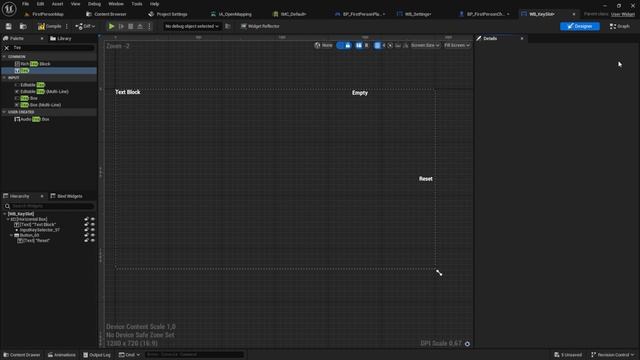The height and width of the screenshot is (360, 640).
Task: Select Rich Text Block in palette
Action: click(32, 64)
